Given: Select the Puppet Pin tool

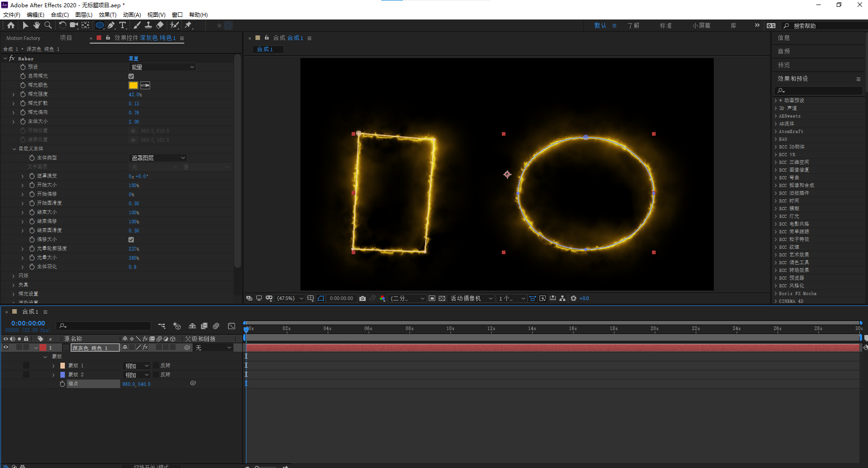Looking at the screenshot, I should (x=188, y=25).
